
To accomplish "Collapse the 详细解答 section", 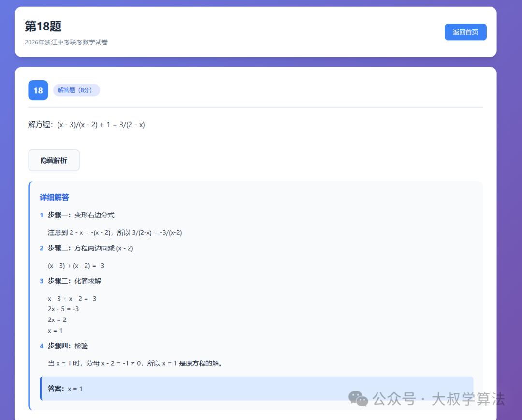I will point(54,197).
